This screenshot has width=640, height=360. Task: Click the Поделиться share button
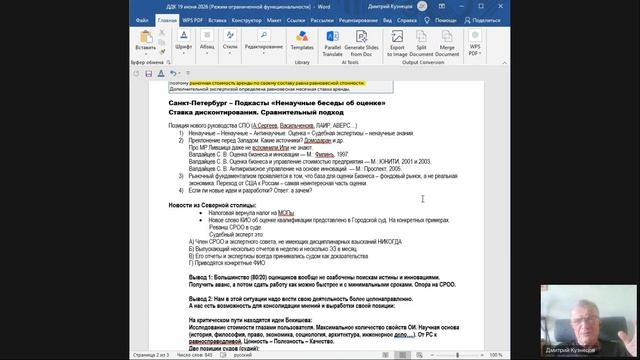pyautogui.click(x=482, y=20)
